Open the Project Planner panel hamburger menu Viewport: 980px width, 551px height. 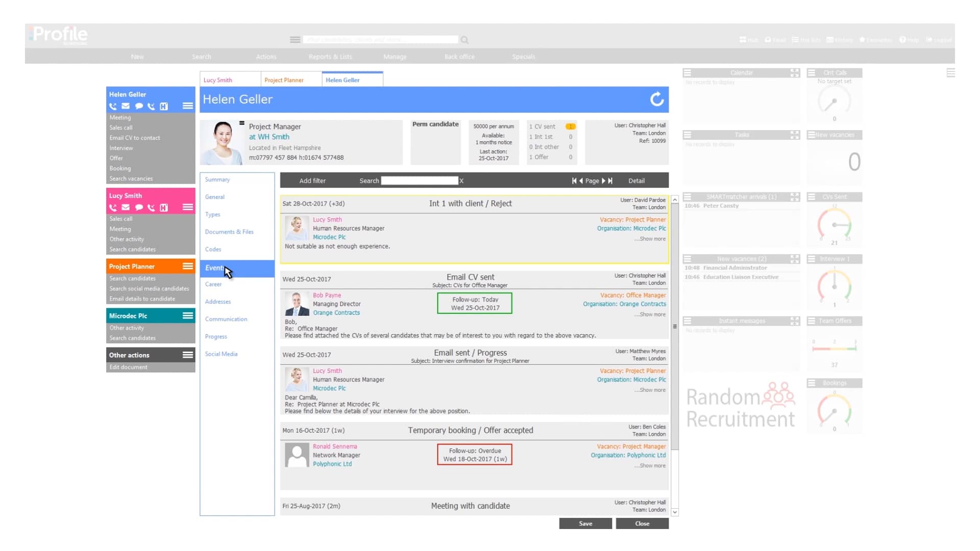coord(188,266)
